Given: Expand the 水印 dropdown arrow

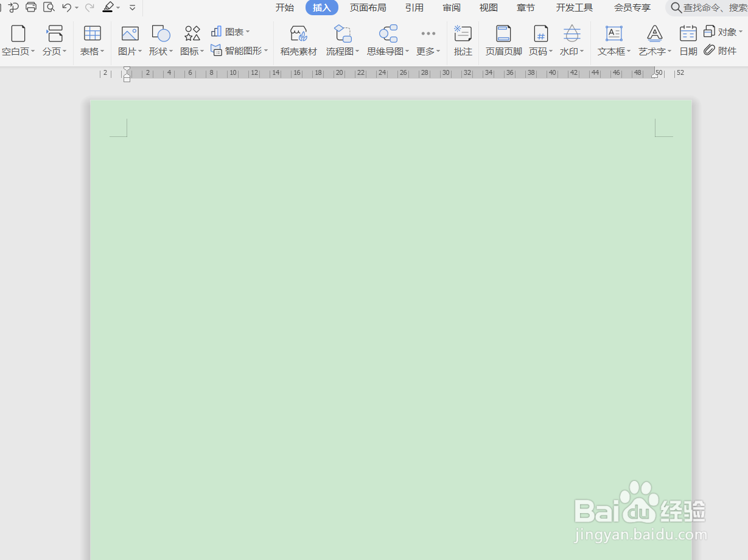Looking at the screenshot, I should point(582,52).
